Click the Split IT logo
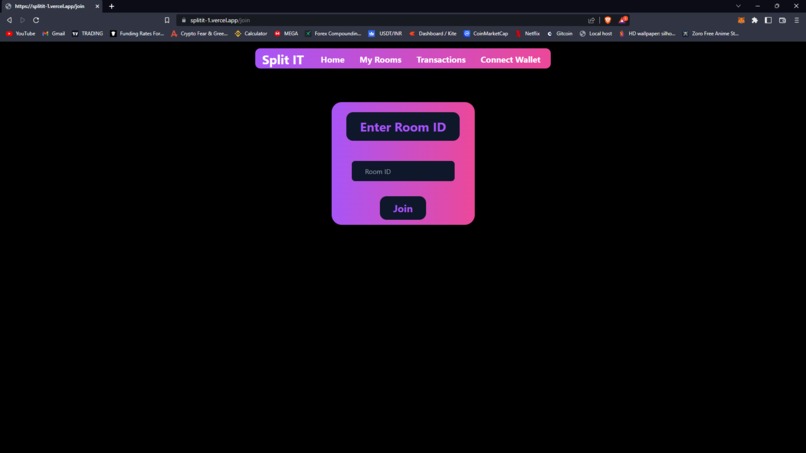The image size is (806, 453). 283,60
